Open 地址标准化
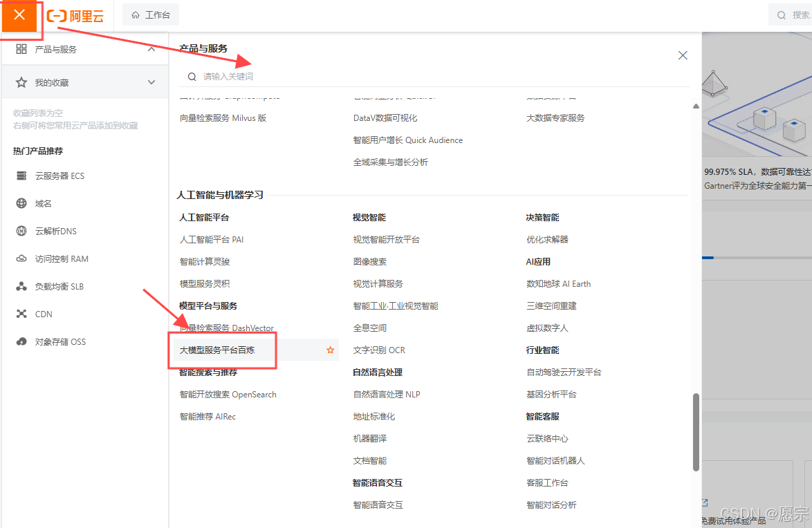Image resolution: width=812 pixels, height=528 pixels. click(374, 417)
